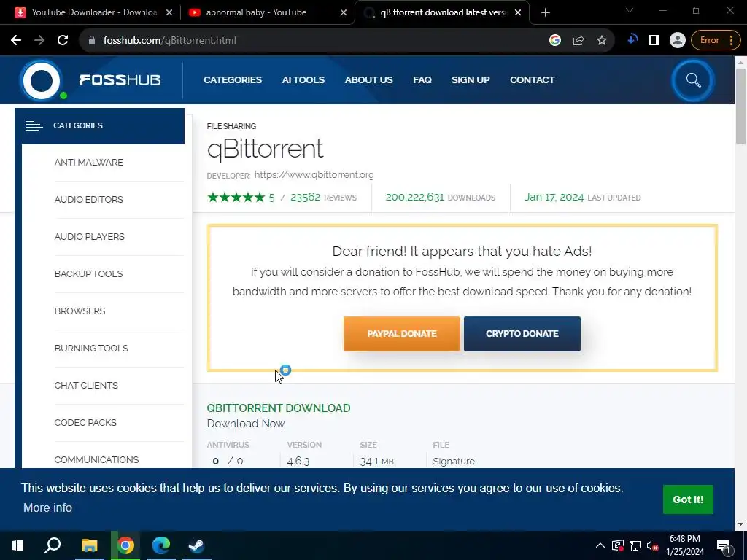Open the CONTACT page

pos(532,80)
